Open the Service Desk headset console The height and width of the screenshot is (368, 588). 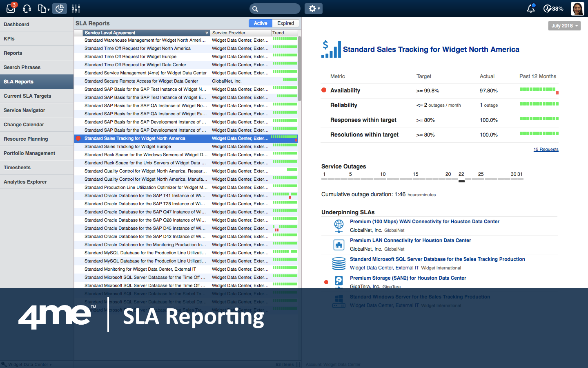click(x=27, y=9)
